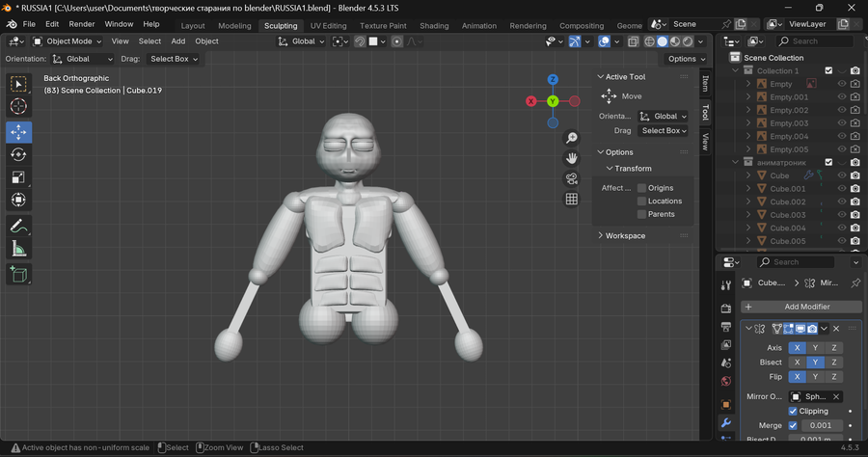This screenshot has height=457, width=868.
Task: Toggle pin icon in properties editor
Action: [x=855, y=282]
